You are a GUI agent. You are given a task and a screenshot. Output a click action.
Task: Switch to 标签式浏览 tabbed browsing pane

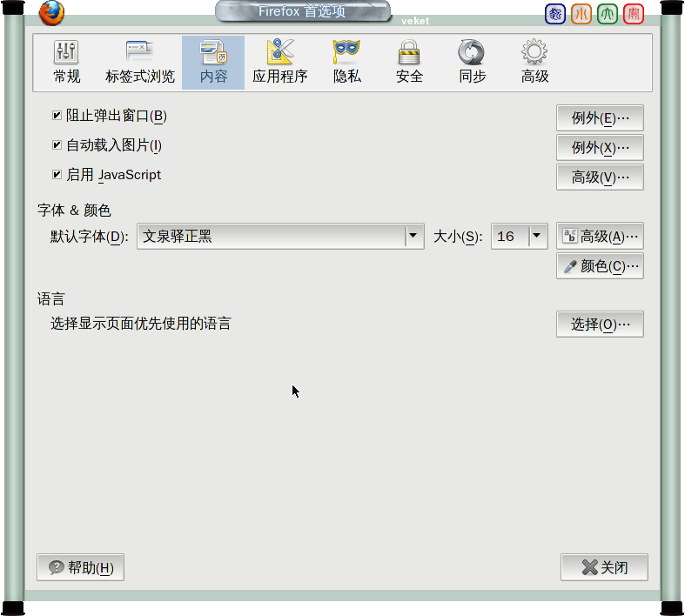(140, 63)
